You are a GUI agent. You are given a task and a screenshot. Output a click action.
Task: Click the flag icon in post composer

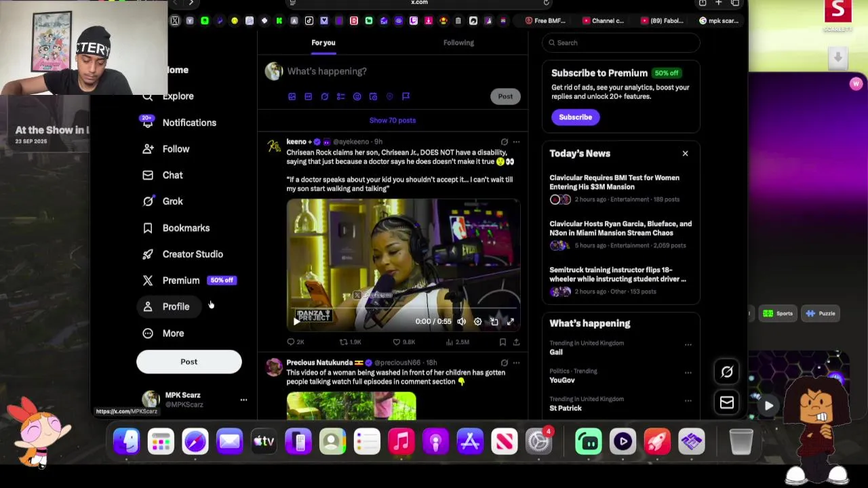406,96
